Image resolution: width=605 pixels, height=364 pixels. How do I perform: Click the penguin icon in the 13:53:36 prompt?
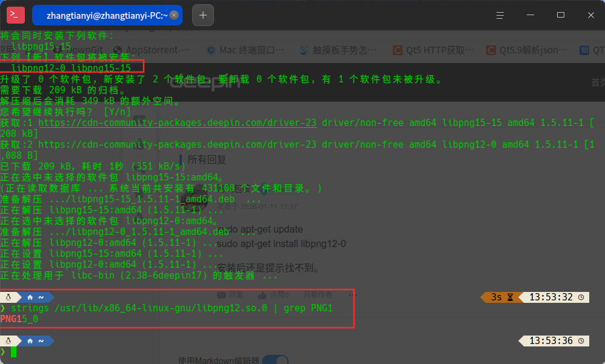tap(8, 341)
